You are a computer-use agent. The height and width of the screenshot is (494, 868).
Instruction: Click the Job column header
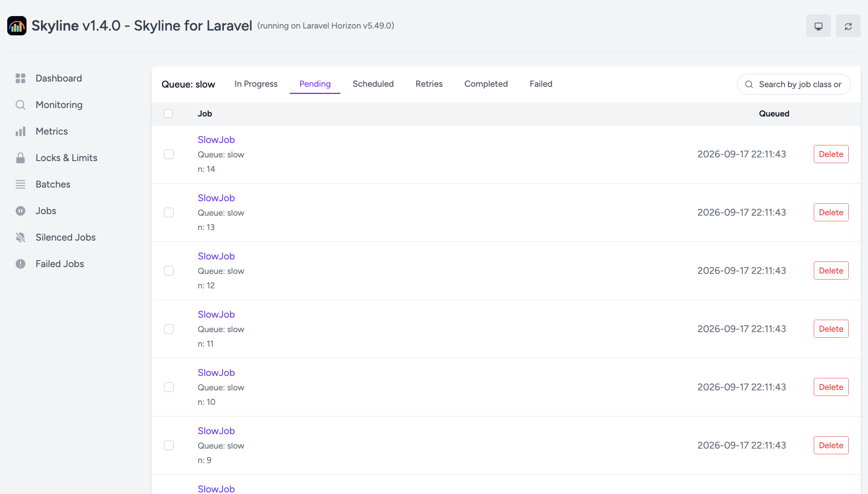(x=205, y=114)
